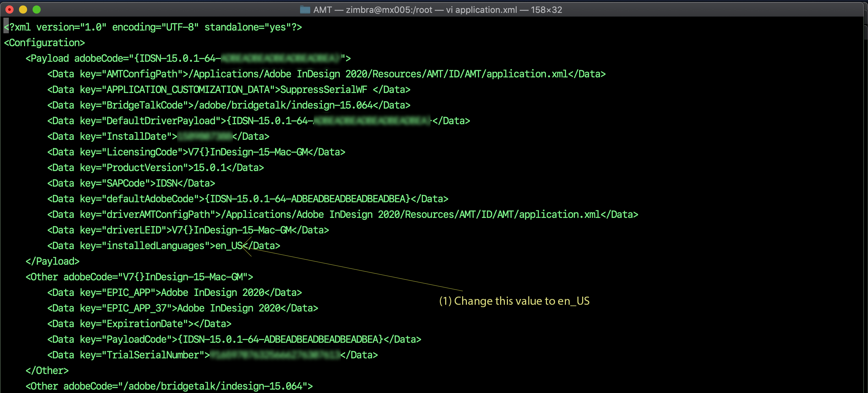Image resolution: width=868 pixels, height=393 pixels.
Task: Click the BridgeTalkCode data line
Action: click(229, 105)
